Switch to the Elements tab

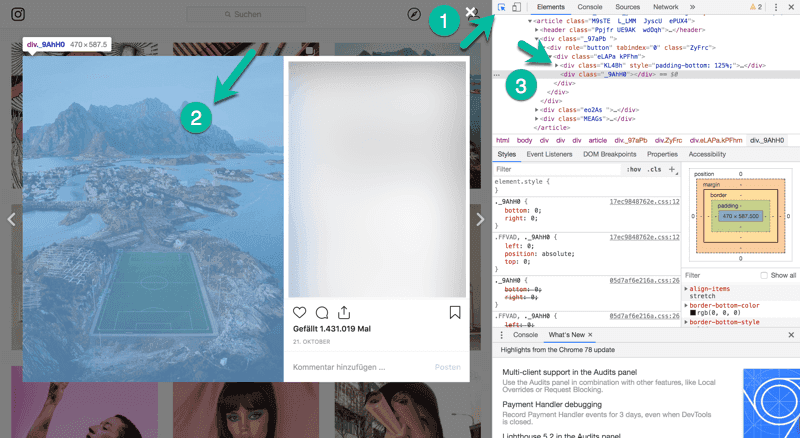pyautogui.click(x=551, y=7)
